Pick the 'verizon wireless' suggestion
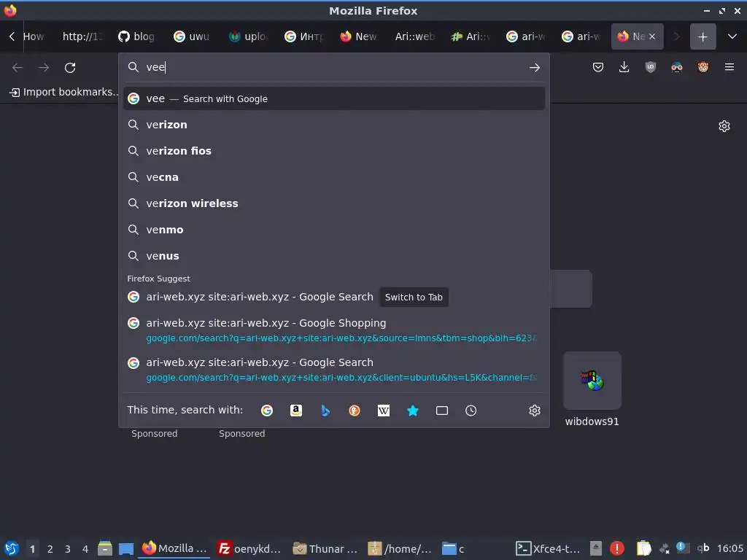This screenshot has width=747, height=560. pyautogui.click(x=334, y=203)
